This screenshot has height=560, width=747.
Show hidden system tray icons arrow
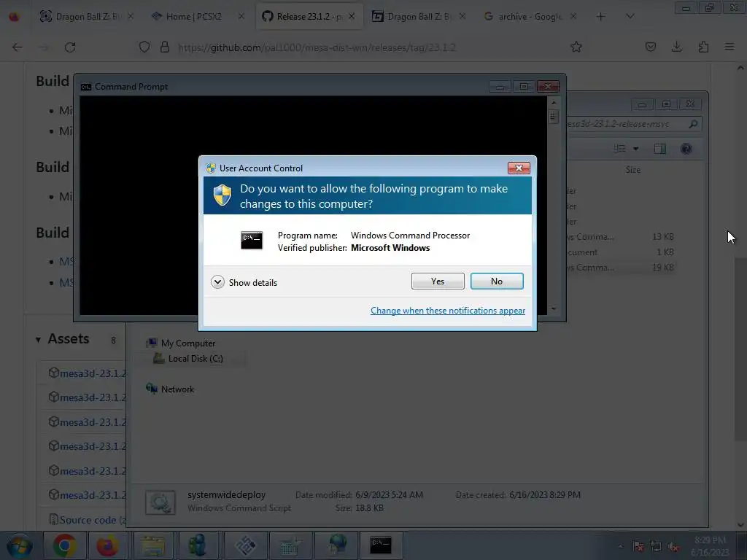point(620,547)
